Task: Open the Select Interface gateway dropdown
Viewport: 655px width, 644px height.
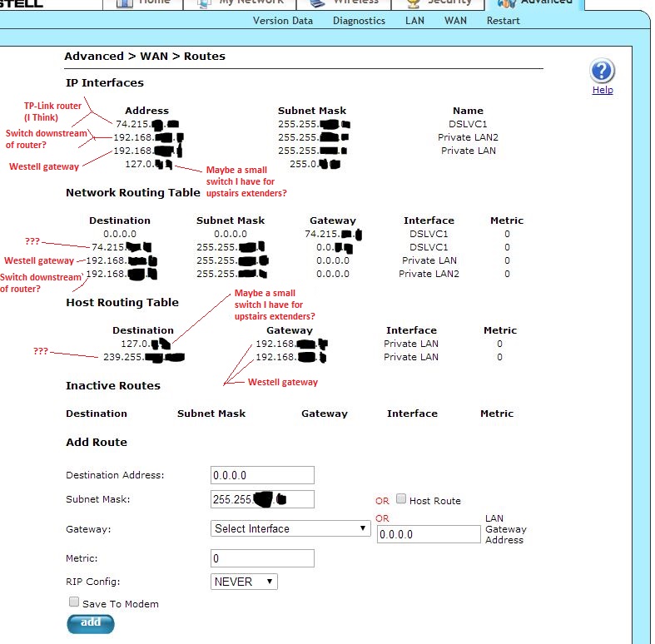Action: pyautogui.click(x=290, y=528)
